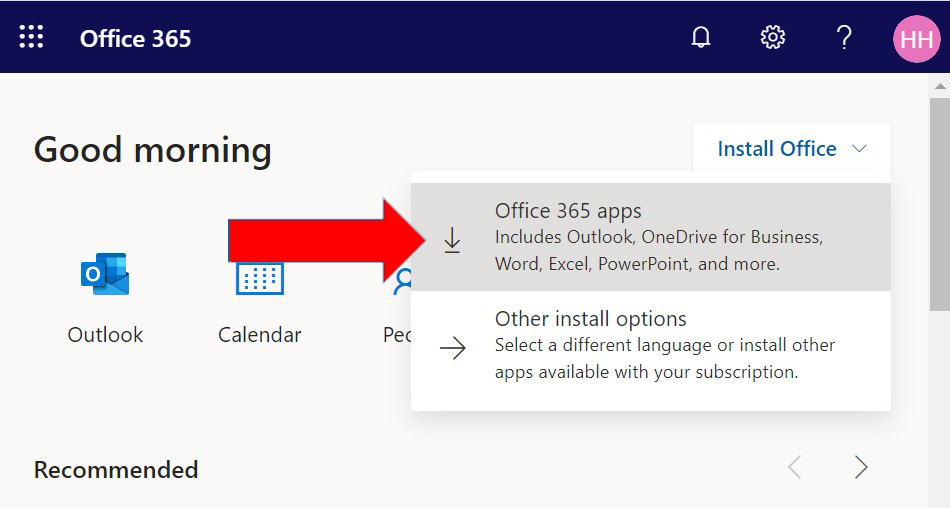Show next Recommended items with right chevron
Screen dimensions: 950x508
point(861,467)
